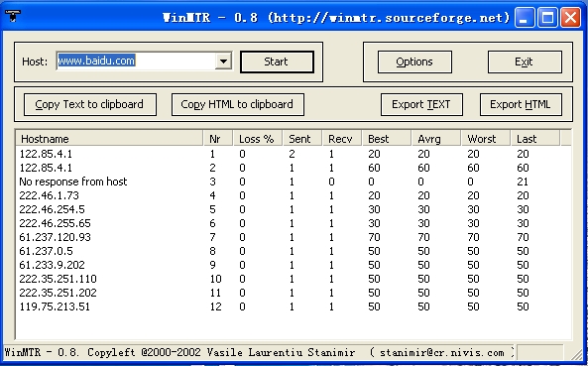Screen dimensions: 588x366
Task: Click the Loss % column header
Action: click(x=258, y=139)
